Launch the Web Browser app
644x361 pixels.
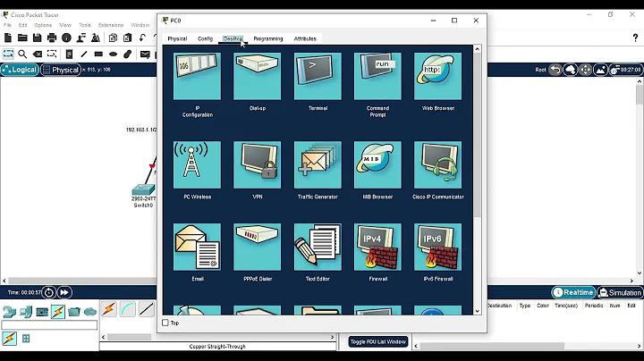[x=437, y=76]
